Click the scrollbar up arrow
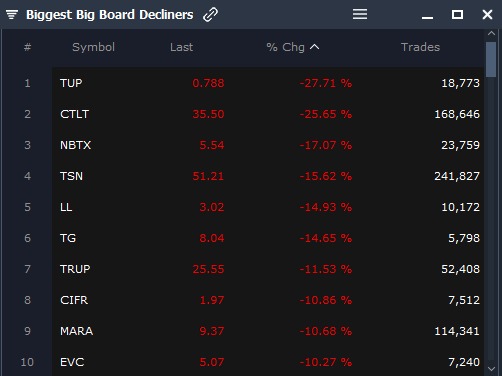The height and width of the screenshot is (376, 502). 491,33
